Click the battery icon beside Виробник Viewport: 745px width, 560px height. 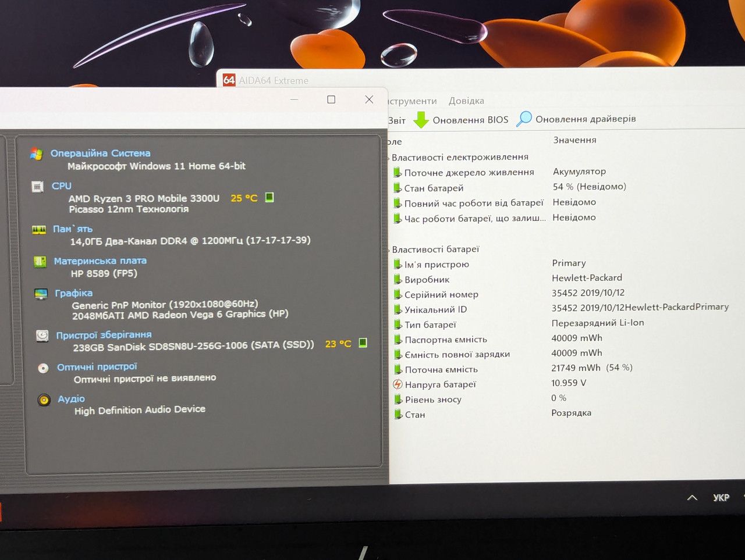(398, 279)
